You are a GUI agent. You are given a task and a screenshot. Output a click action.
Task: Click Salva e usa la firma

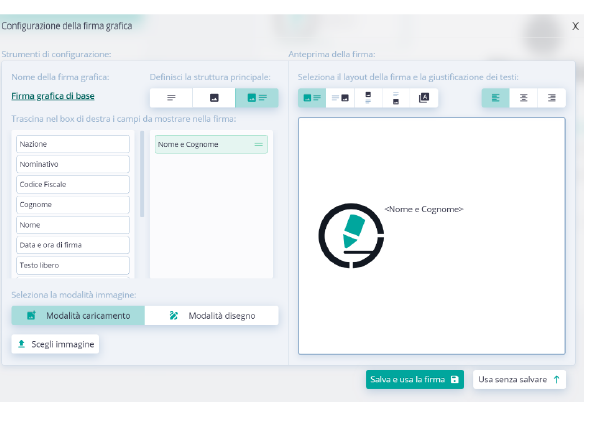415,379
